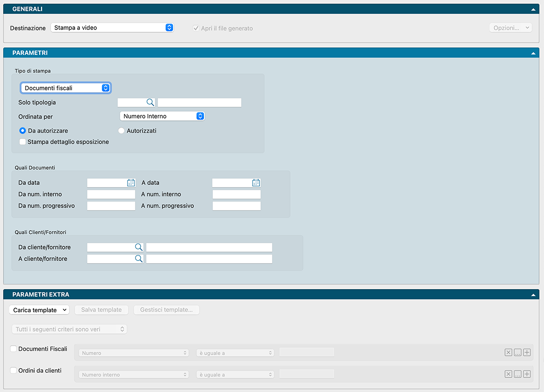Viewport: 544px width, 392px height.
Task: Open the calendar picker for Da data
Action: pos(131,183)
